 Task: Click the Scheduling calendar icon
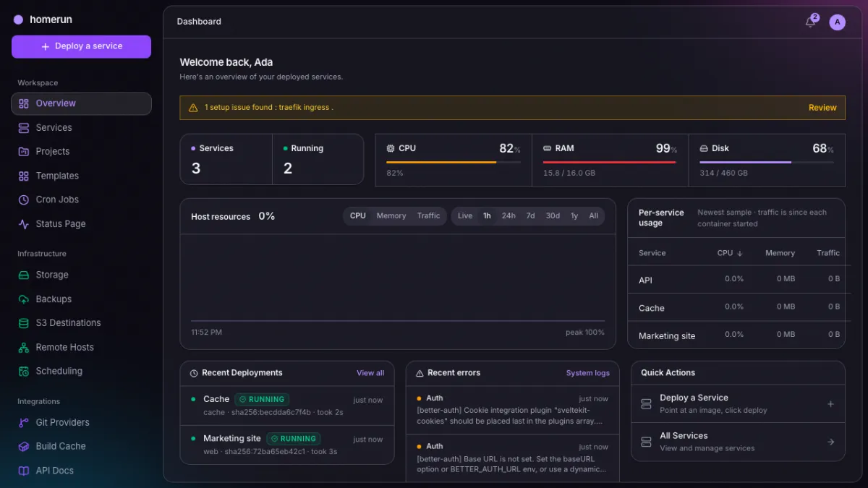click(24, 372)
